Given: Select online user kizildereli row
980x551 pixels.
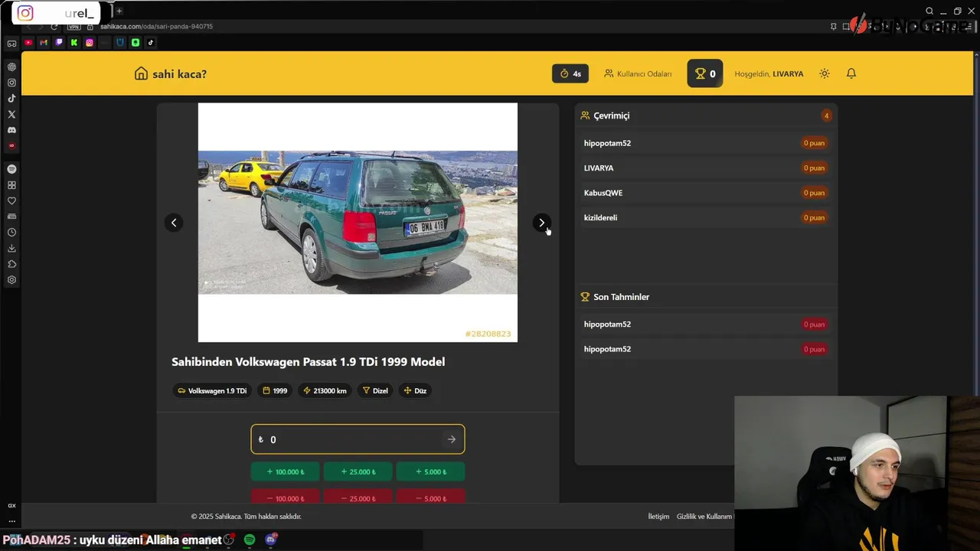Looking at the screenshot, I should (705, 217).
